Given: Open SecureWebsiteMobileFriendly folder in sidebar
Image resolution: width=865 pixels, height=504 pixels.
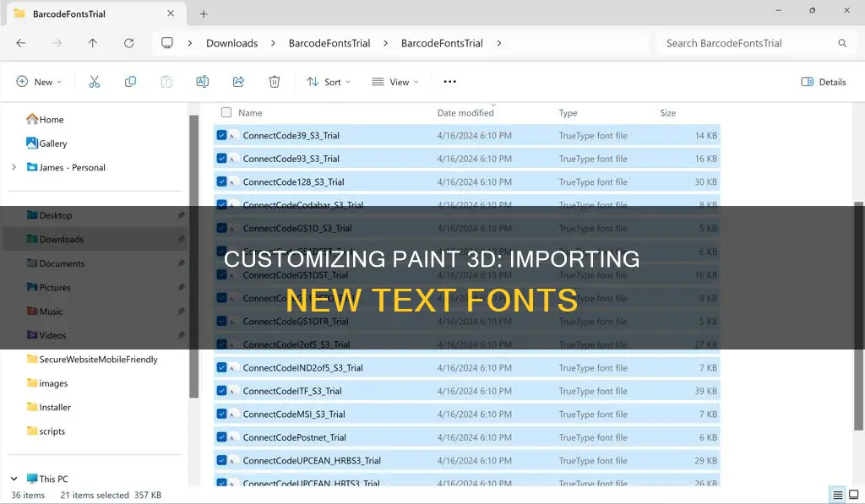Looking at the screenshot, I should coord(92,360).
